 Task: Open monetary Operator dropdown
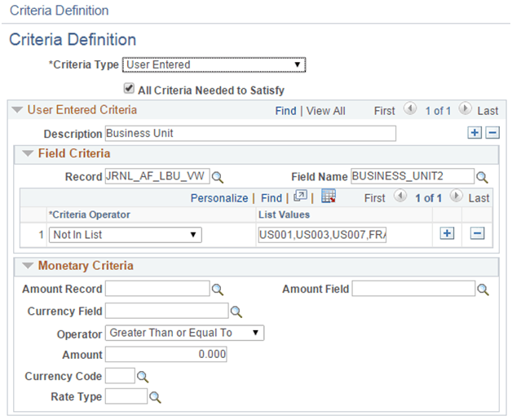pyautogui.click(x=184, y=333)
